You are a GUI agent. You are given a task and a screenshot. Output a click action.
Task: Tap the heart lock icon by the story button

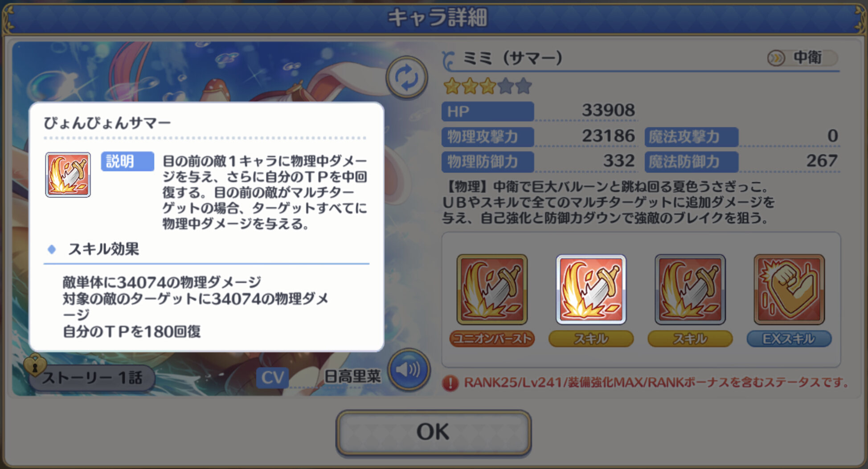tap(35, 365)
